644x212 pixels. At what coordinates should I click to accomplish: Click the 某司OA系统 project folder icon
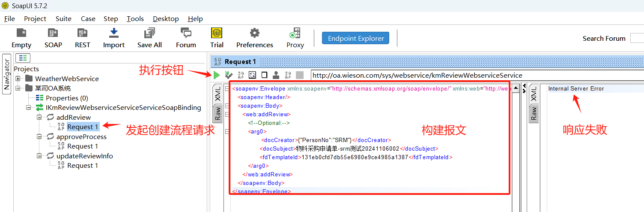click(29, 88)
